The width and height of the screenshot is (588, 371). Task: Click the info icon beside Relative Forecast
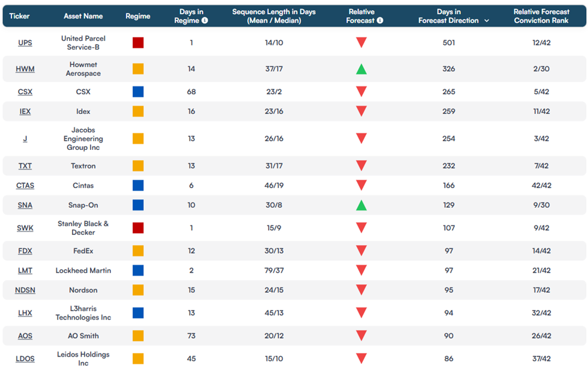click(x=380, y=20)
